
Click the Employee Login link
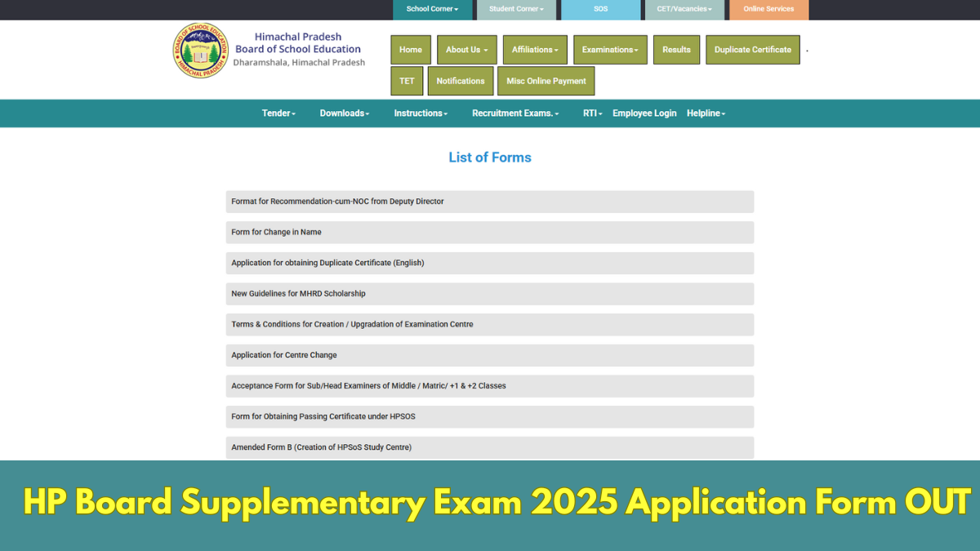click(x=644, y=113)
